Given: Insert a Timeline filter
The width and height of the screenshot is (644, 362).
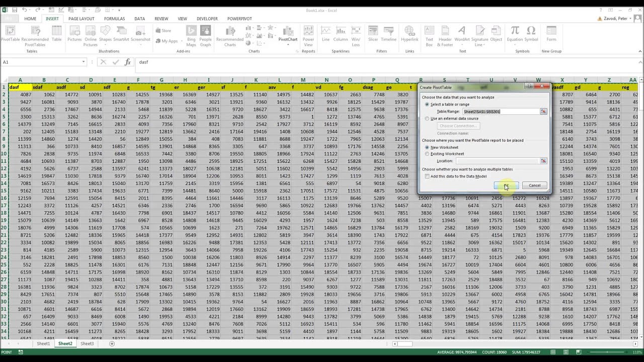Looking at the screenshot, I should [388, 34].
